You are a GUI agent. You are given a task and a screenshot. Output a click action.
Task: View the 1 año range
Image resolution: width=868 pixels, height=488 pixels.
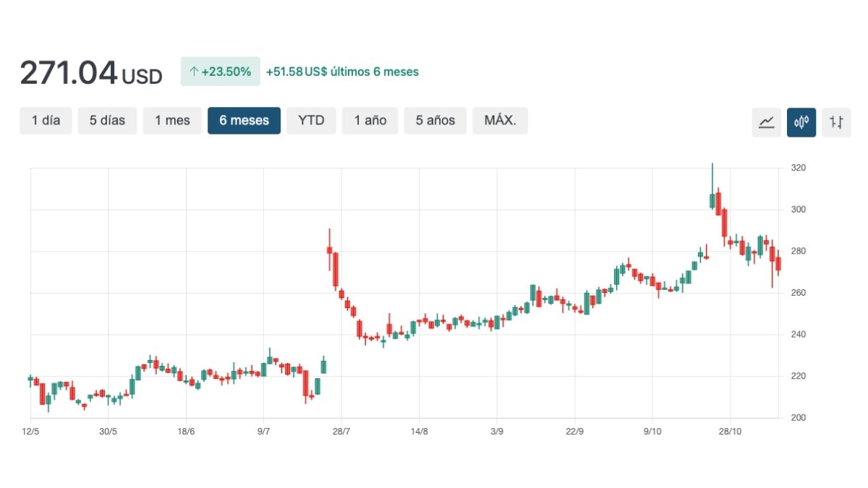[370, 121]
